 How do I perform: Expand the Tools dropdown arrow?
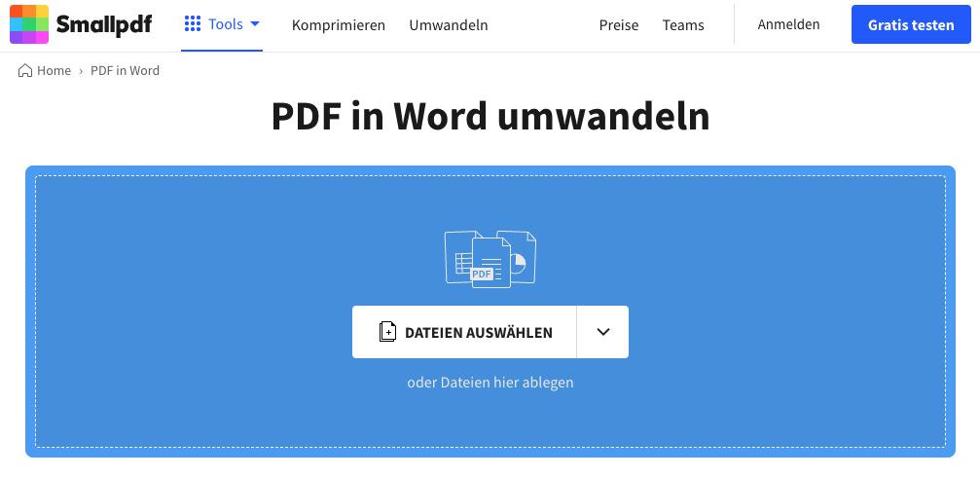(254, 24)
